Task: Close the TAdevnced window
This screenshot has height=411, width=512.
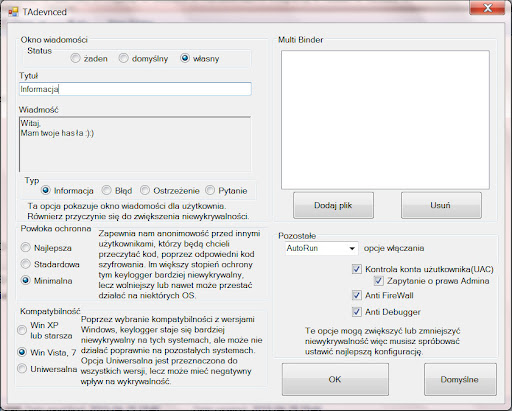Action: click(487, 8)
